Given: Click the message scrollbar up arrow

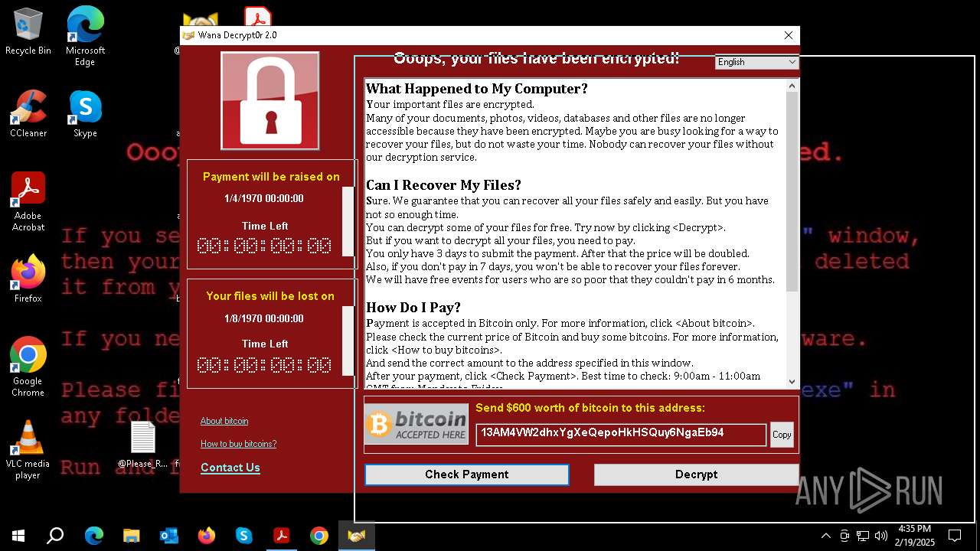Looking at the screenshot, I should tap(792, 86).
